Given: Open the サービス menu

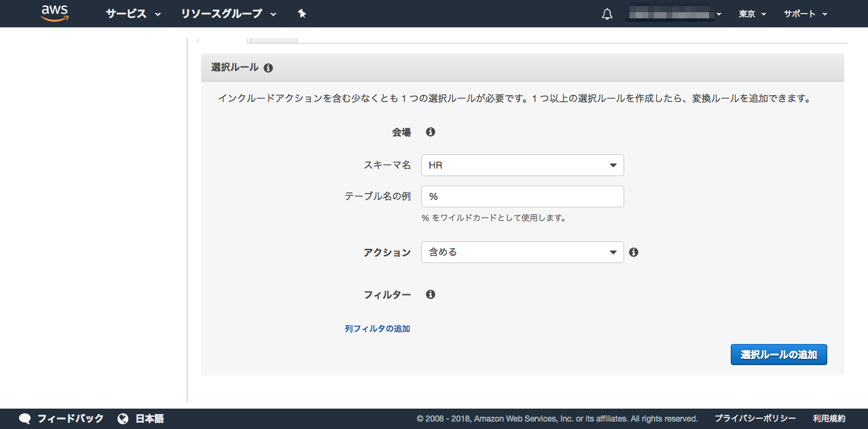Looking at the screenshot, I should [133, 14].
